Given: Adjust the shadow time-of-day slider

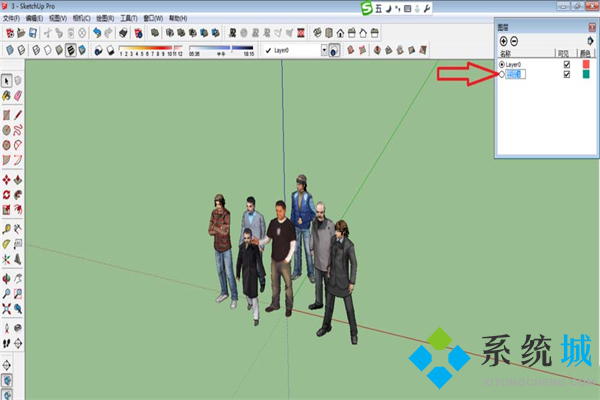Looking at the screenshot, I should pos(221,48).
